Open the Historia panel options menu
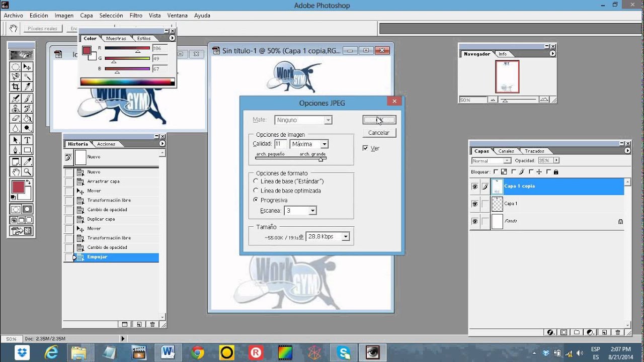The image size is (644, 362). click(x=162, y=144)
